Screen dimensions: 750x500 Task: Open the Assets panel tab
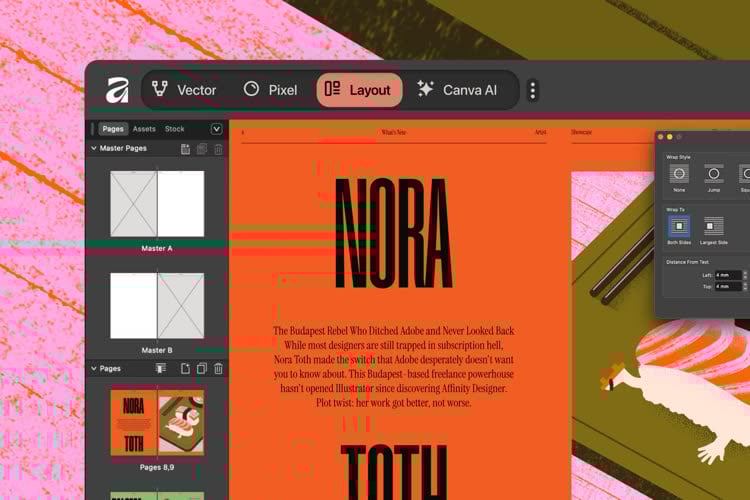pos(144,129)
